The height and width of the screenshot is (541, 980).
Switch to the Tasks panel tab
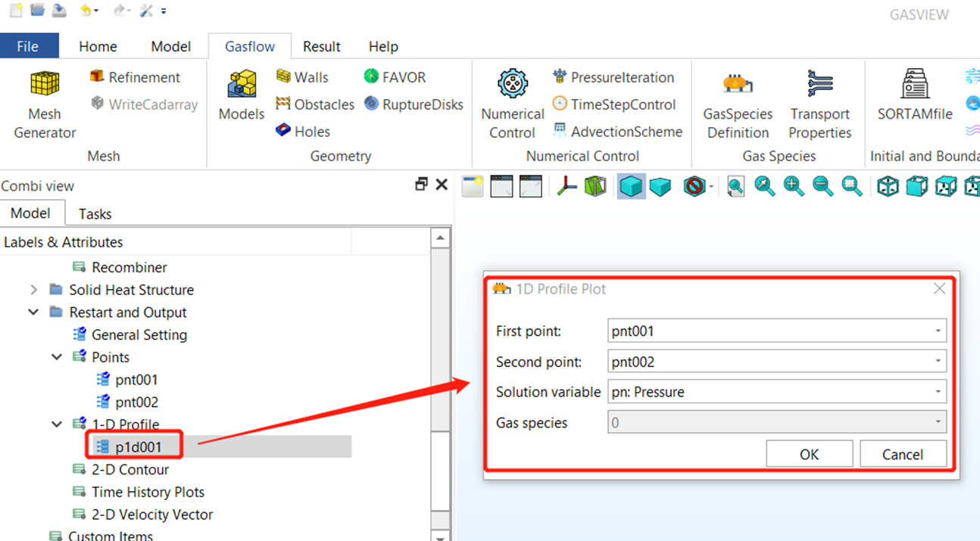pos(95,214)
